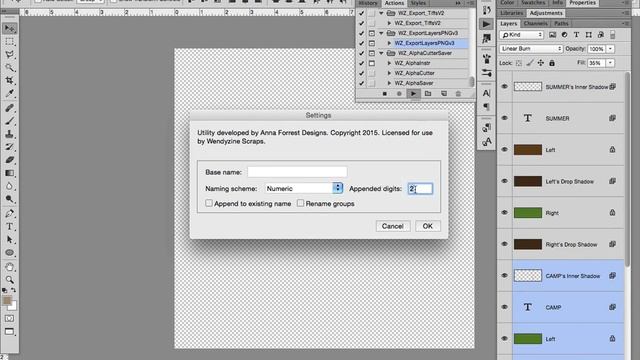Click the background color swatch

point(13,307)
